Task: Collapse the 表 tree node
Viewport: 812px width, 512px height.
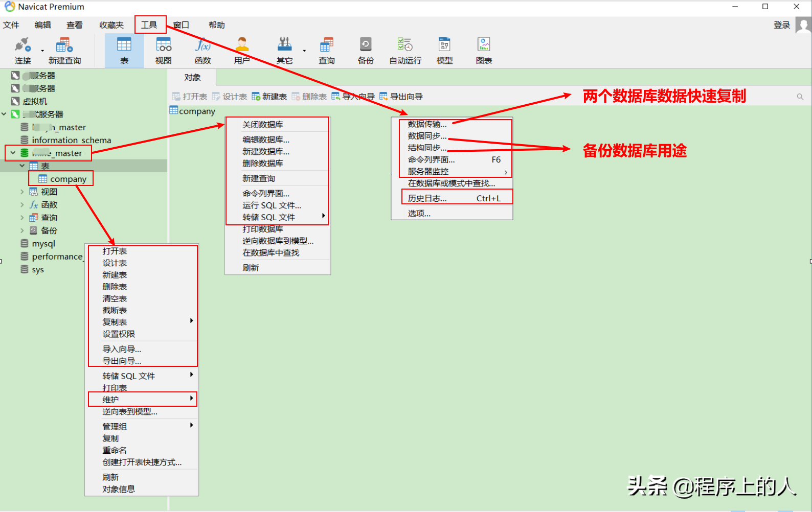Action: [22, 166]
